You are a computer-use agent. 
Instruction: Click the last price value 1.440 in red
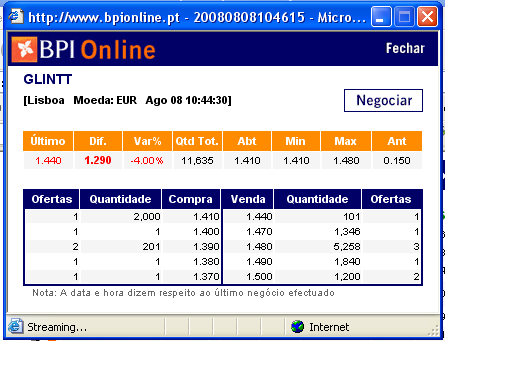coord(48,161)
